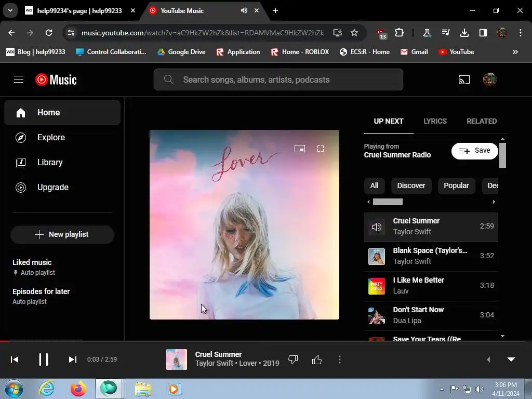The height and width of the screenshot is (399, 532).
Task: Open Google Drive bookmark
Action: coord(181,52)
